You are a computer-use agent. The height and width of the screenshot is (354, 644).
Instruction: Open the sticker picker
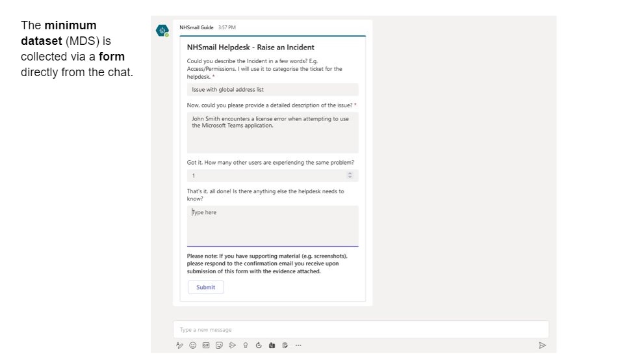(x=219, y=346)
